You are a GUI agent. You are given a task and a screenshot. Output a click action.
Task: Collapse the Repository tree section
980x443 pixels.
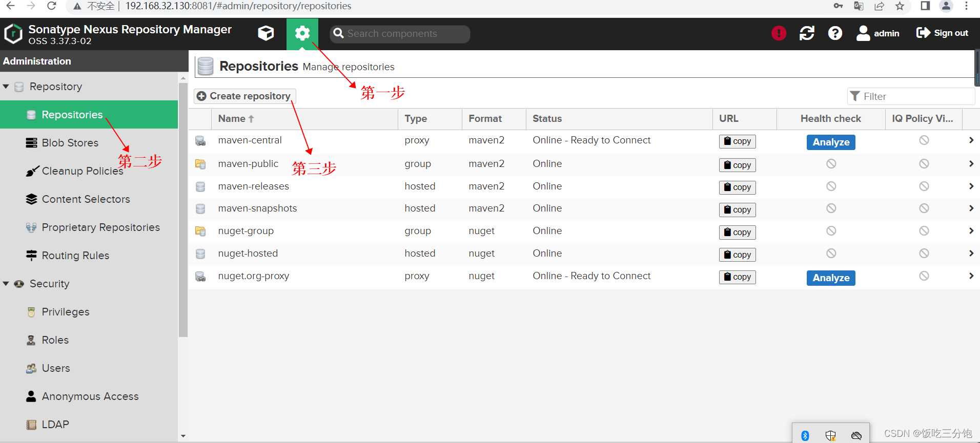click(6, 87)
